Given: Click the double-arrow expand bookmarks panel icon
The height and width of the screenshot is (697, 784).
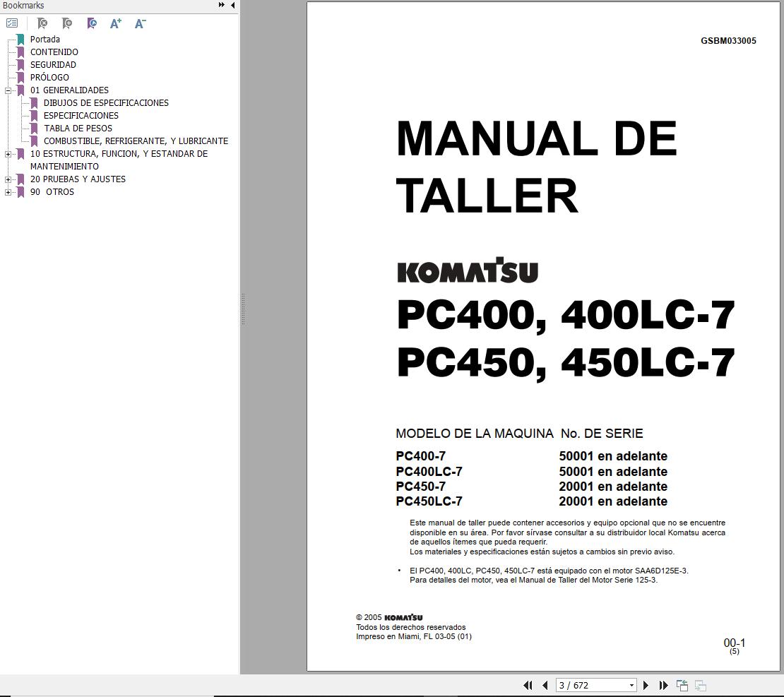Looking at the screenshot, I should (221, 5).
